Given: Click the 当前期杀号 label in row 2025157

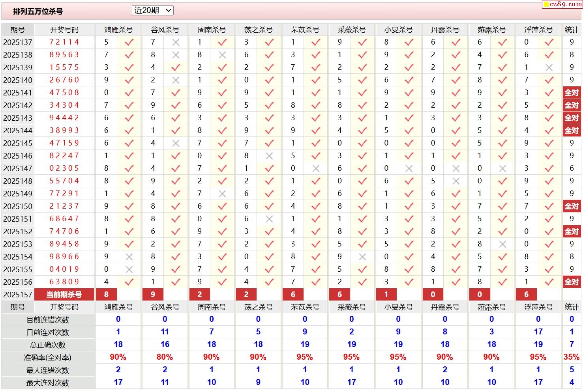Looking at the screenshot, I should [x=64, y=295].
